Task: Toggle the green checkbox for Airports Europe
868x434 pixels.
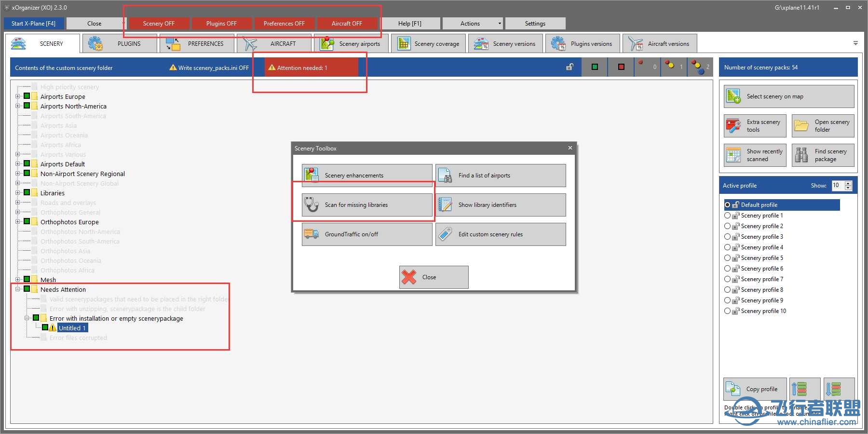Action: [27, 96]
